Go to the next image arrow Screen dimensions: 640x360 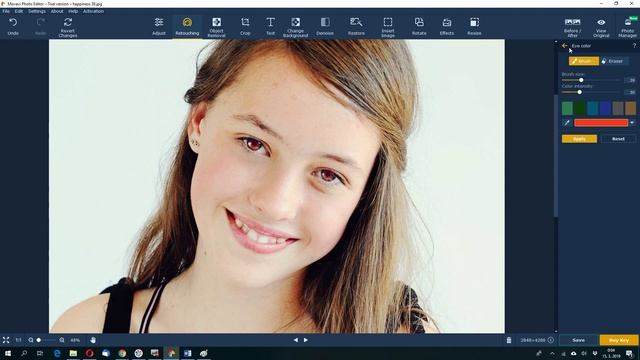tap(306, 340)
